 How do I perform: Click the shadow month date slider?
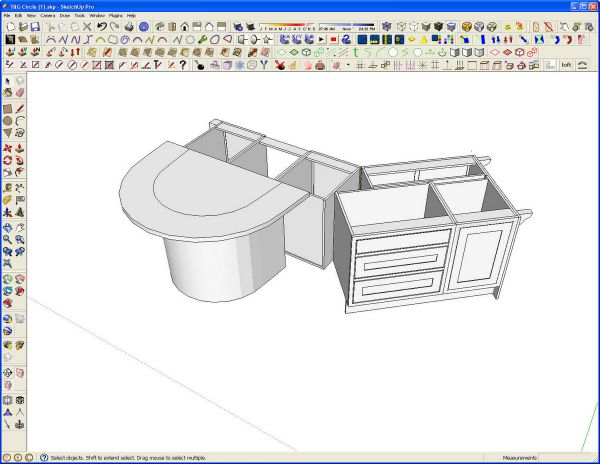coord(287,26)
